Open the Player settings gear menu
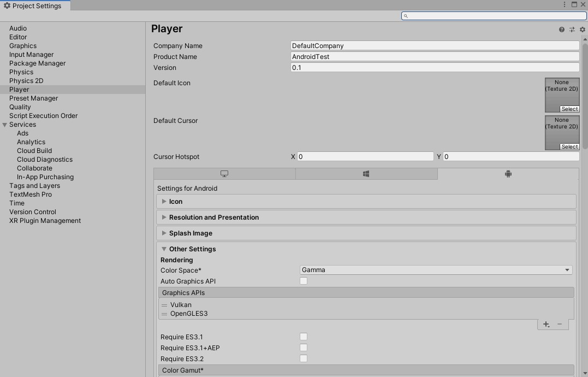This screenshot has height=377, width=588. click(x=582, y=30)
